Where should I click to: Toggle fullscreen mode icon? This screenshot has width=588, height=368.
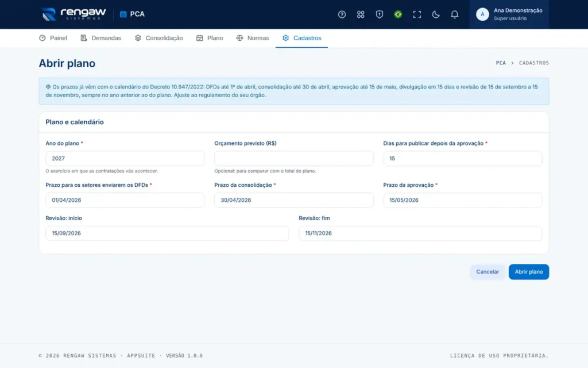(417, 14)
